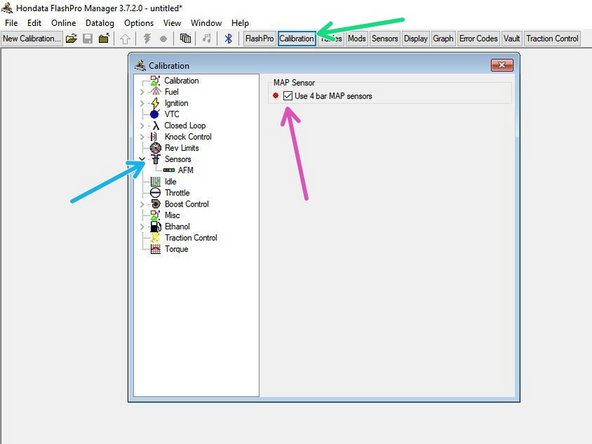Screen dimensions: 592x444
Task: Click the Fuel injector tree icon
Action: tap(155, 92)
